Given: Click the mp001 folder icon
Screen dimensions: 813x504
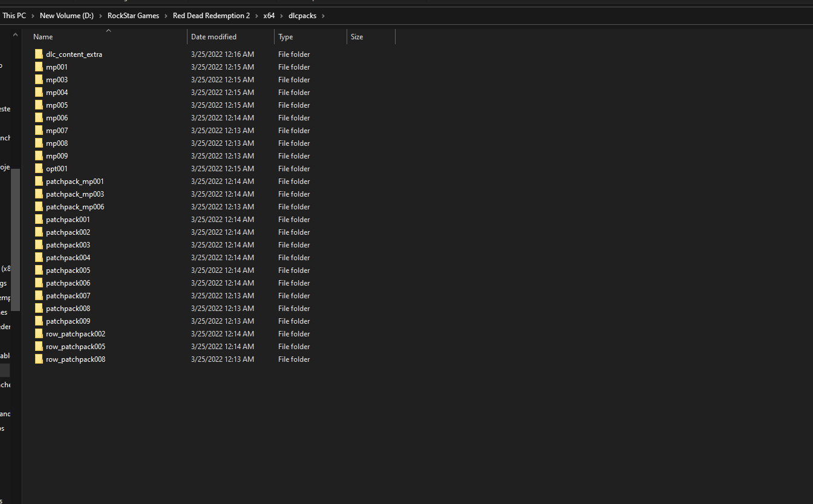Looking at the screenshot, I should (x=39, y=67).
